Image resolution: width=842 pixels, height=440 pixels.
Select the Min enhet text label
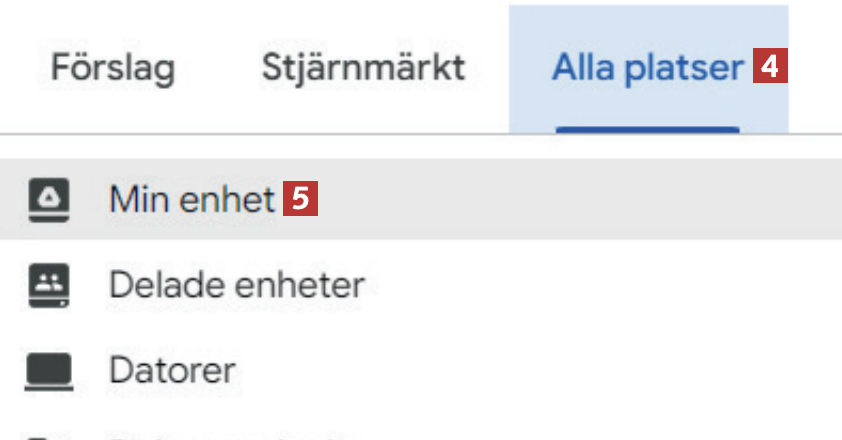coord(190,201)
